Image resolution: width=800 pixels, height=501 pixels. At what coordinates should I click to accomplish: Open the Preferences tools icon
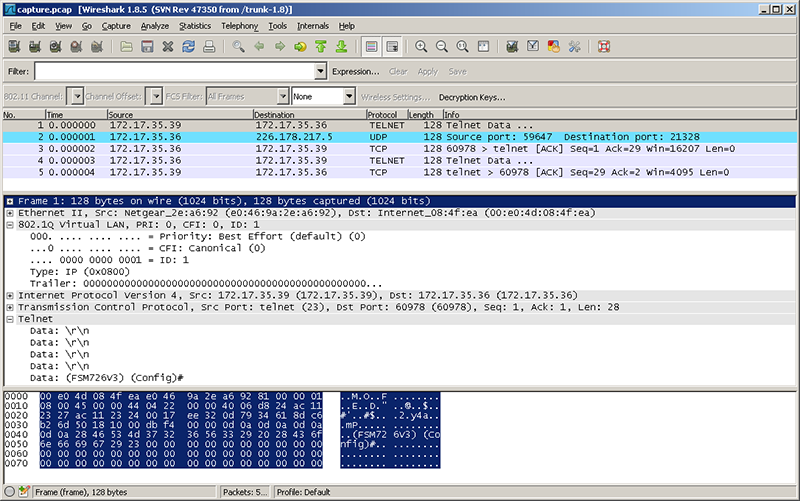click(x=574, y=47)
